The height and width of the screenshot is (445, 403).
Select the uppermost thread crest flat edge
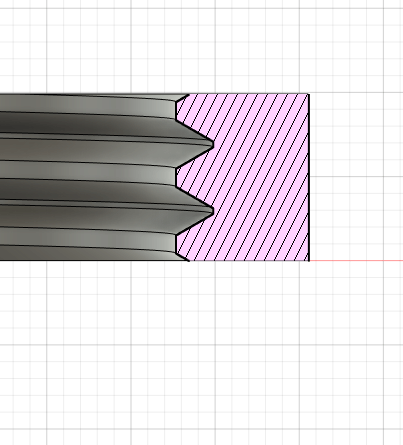pyautogui.click(x=176, y=110)
